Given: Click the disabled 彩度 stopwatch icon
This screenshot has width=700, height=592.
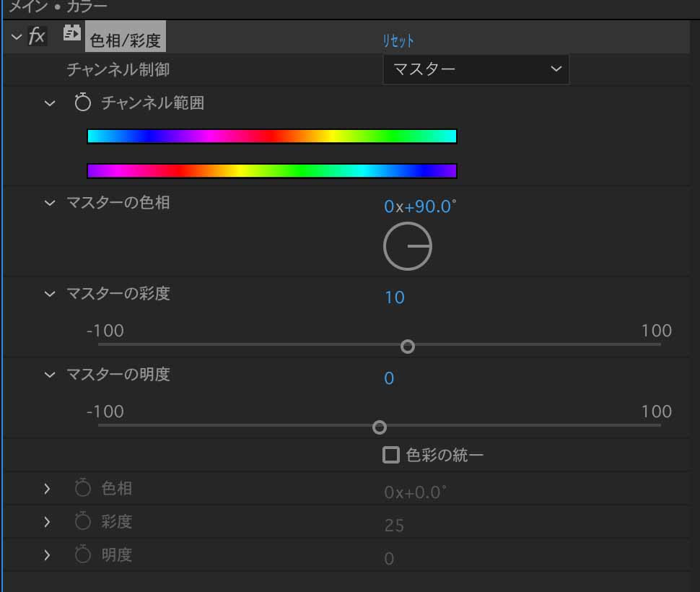Looking at the screenshot, I should pyautogui.click(x=82, y=521).
